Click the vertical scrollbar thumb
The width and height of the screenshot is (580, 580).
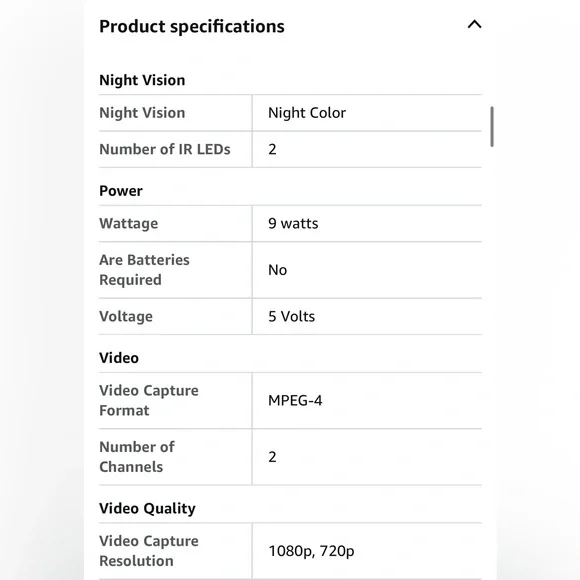pyautogui.click(x=492, y=127)
